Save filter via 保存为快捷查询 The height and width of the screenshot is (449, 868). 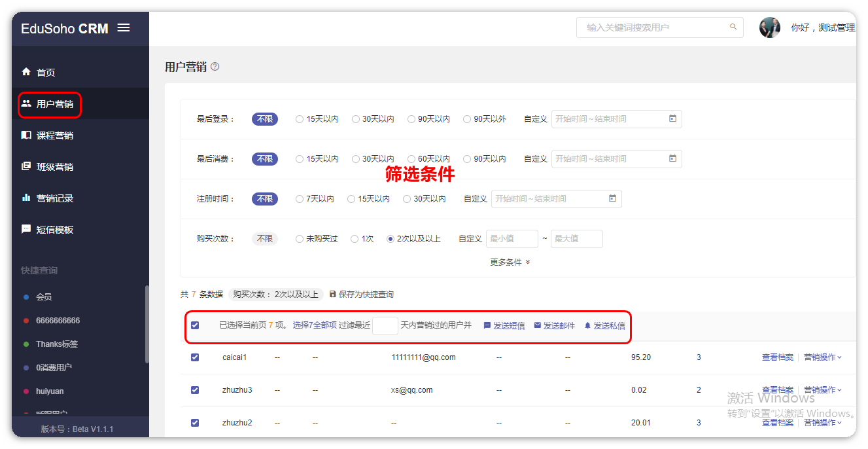361,295
